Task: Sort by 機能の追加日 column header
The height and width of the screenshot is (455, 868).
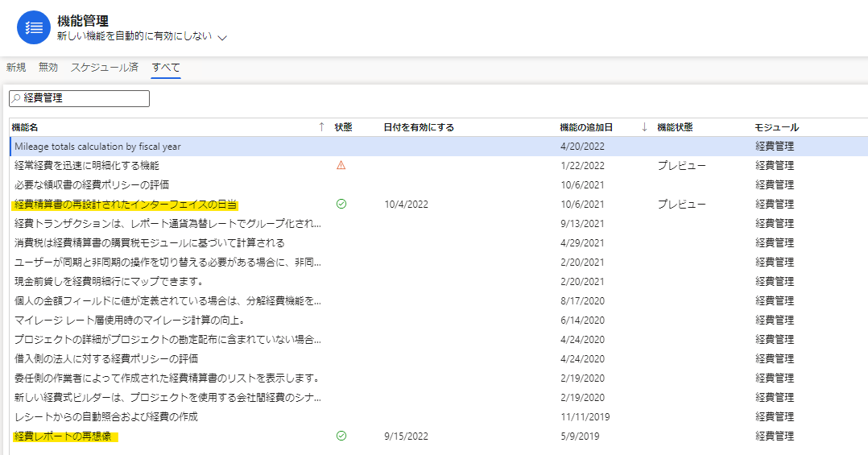Action: [586, 127]
